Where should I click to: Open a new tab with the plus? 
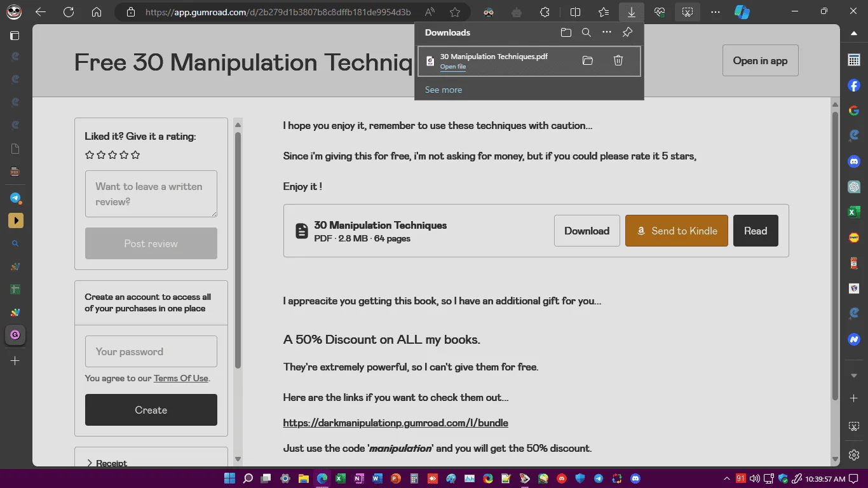click(15, 361)
